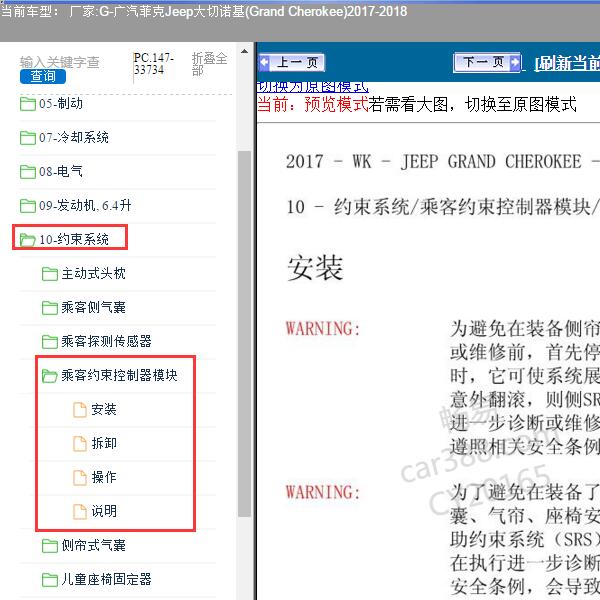Open the 侧帘式气囊 folder icon
This screenshot has width=600, height=600.
(50, 545)
